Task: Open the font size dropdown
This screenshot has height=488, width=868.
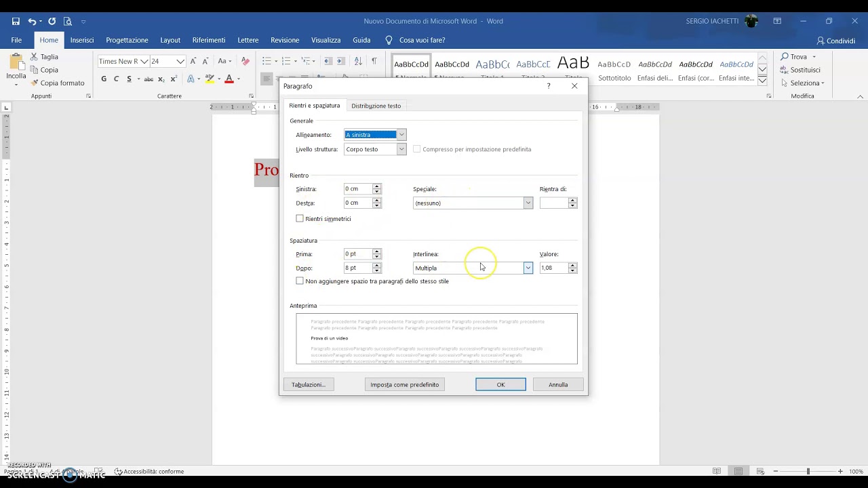Action: click(x=180, y=61)
